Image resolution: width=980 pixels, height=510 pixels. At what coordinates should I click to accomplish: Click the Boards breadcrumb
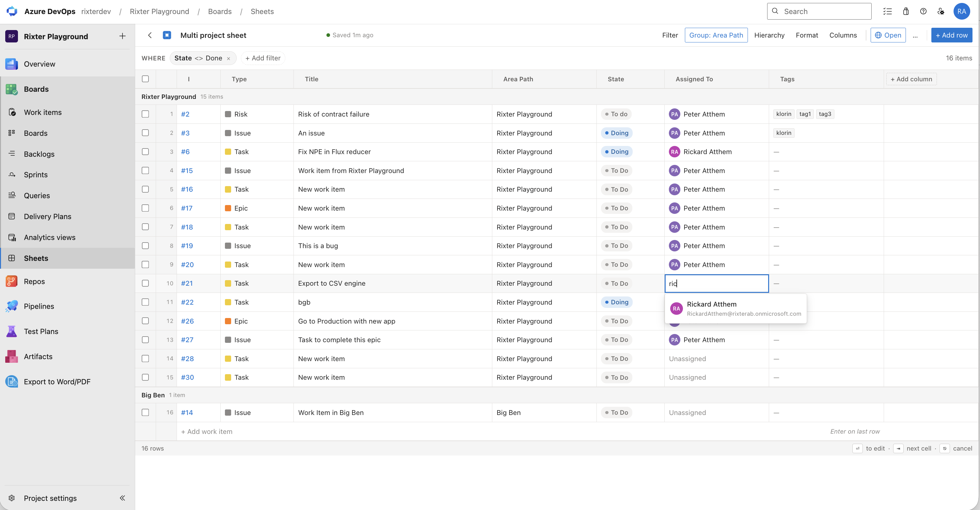pos(220,11)
